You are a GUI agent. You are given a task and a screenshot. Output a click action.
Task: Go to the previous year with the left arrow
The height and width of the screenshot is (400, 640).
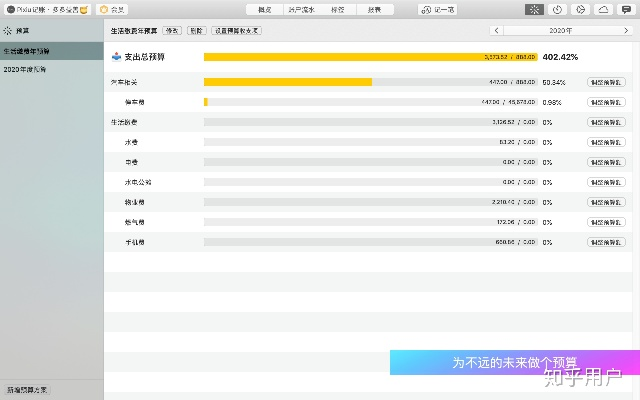(x=496, y=31)
